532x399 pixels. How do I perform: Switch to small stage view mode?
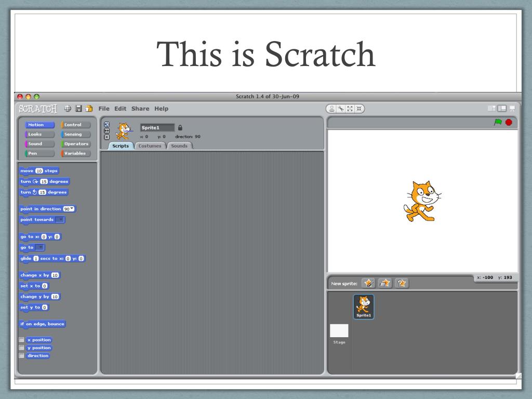[x=491, y=109]
